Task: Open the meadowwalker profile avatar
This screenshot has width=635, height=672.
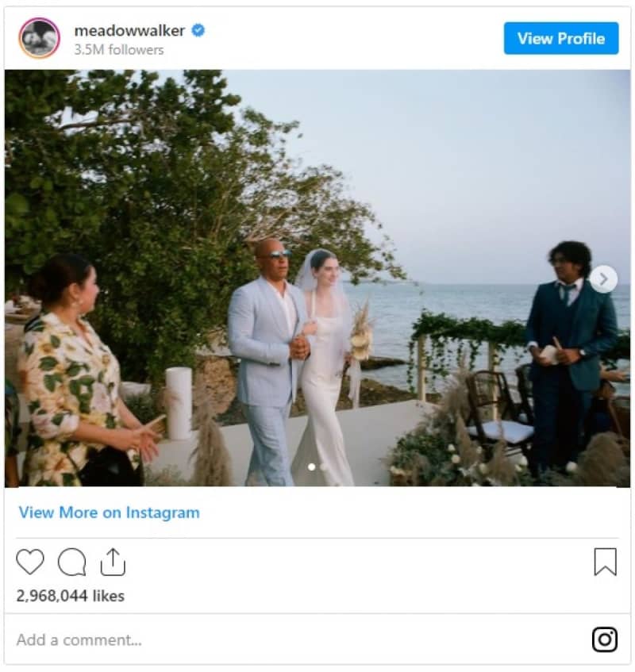Action: pos(40,38)
